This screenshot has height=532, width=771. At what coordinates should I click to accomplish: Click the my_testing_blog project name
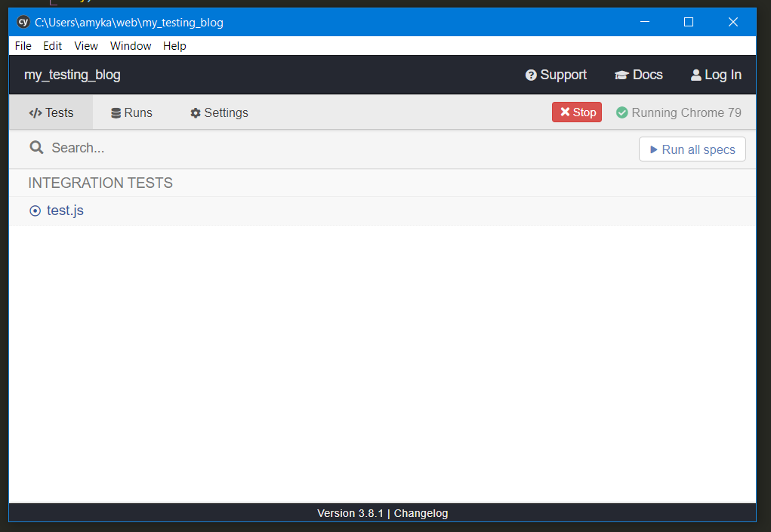[x=72, y=75]
